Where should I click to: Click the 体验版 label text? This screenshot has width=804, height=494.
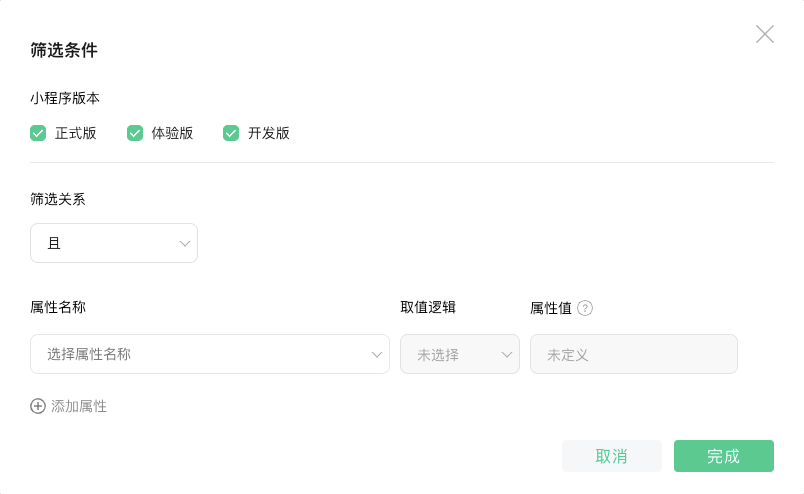[172, 133]
